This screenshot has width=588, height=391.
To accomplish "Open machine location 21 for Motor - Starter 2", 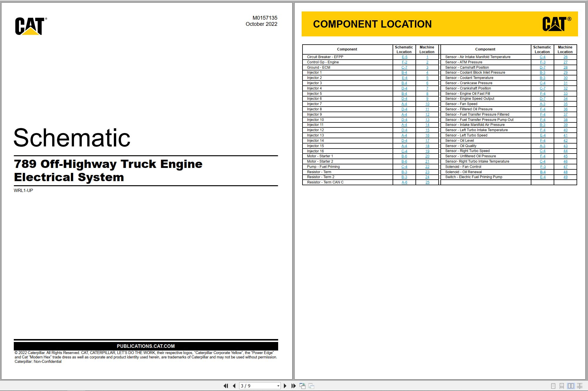I will pyautogui.click(x=427, y=161).
